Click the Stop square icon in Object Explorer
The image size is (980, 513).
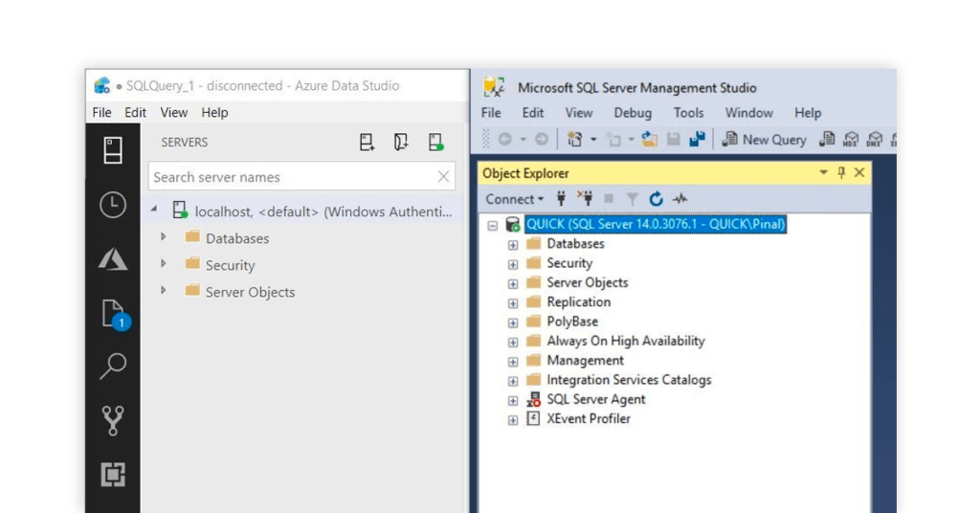point(608,199)
